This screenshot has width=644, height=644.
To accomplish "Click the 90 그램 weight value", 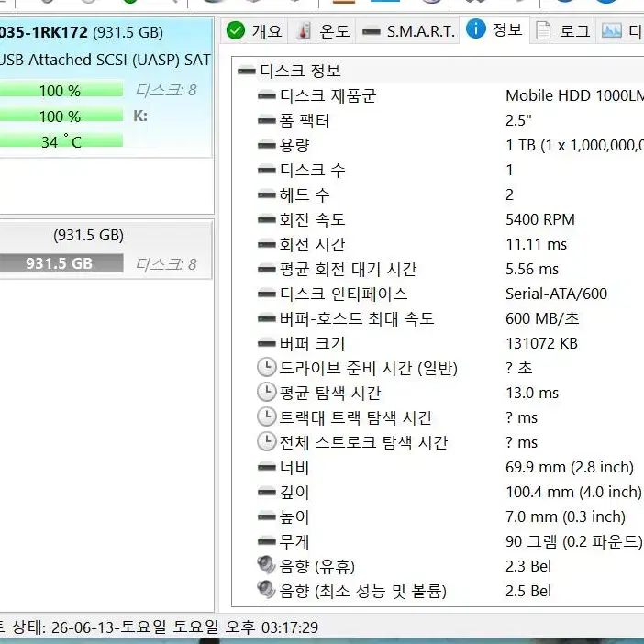I will [x=573, y=541].
